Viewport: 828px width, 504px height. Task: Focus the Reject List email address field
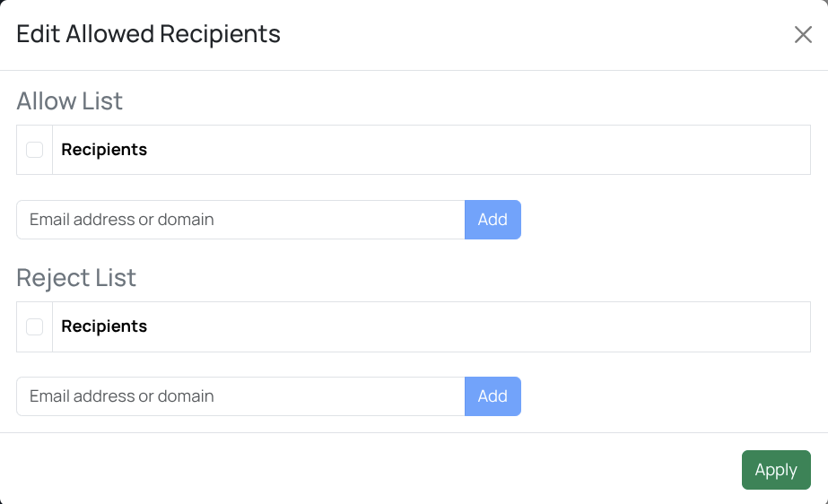click(x=240, y=396)
